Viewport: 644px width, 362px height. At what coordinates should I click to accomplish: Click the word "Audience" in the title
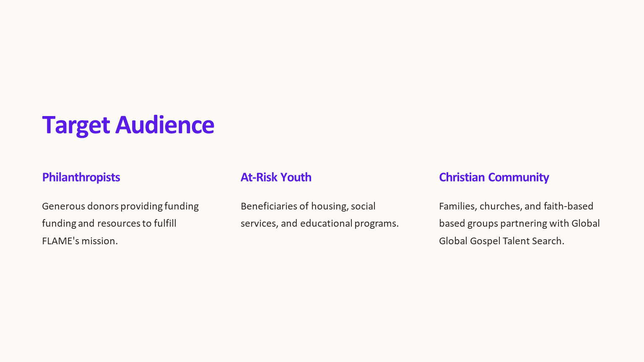[x=165, y=125]
